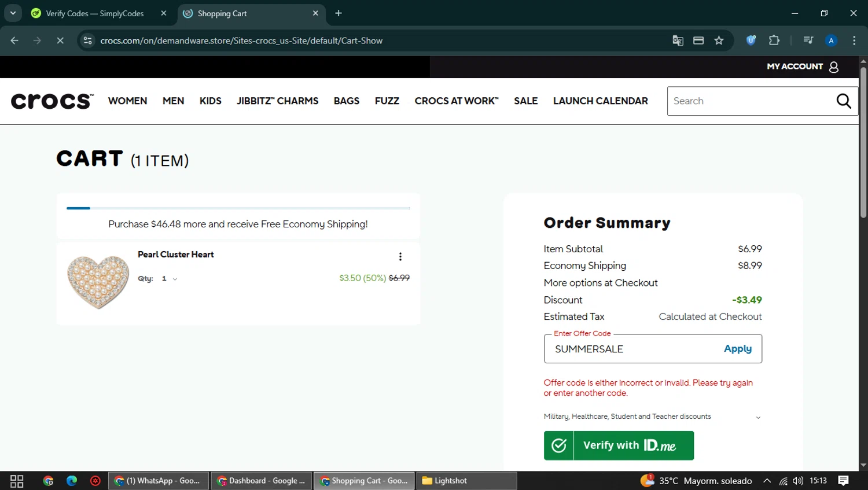Open the Bitwarden shield extension
This screenshot has width=868, height=490.
point(751,40)
